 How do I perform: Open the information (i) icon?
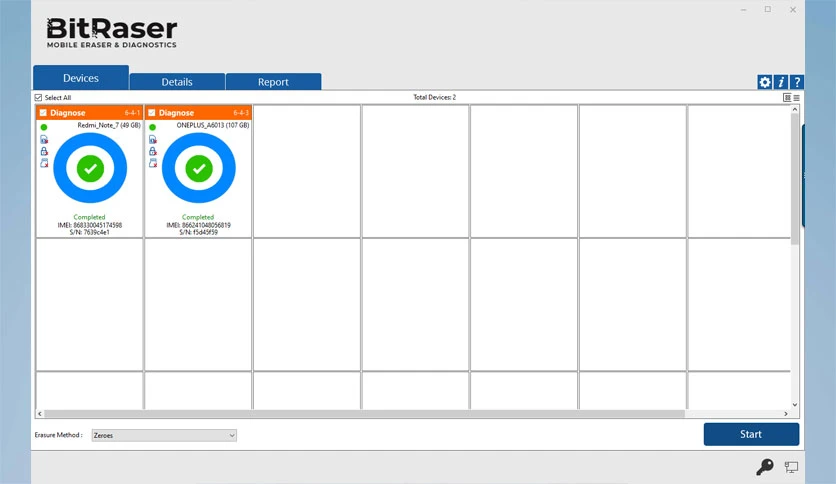pos(781,82)
